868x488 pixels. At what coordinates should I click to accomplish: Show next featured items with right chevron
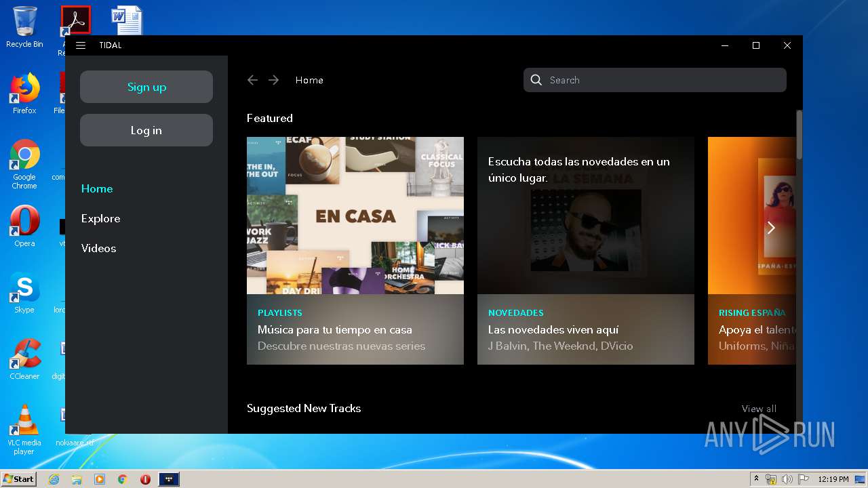770,228
